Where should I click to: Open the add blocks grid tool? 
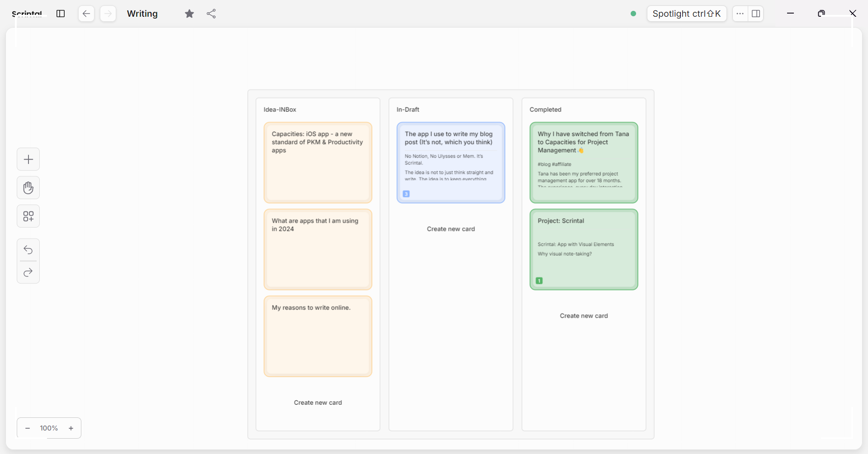[28, 216]
